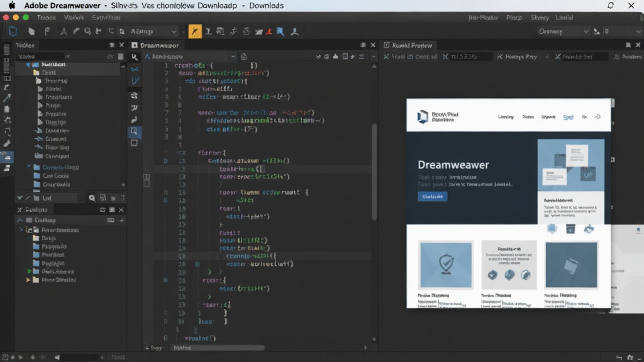The width and height of the screenshot is (644, 362).
Task: Click the horizontal scrollbar below the code editor
Action: pyautogui.click(x=217, y=348)
